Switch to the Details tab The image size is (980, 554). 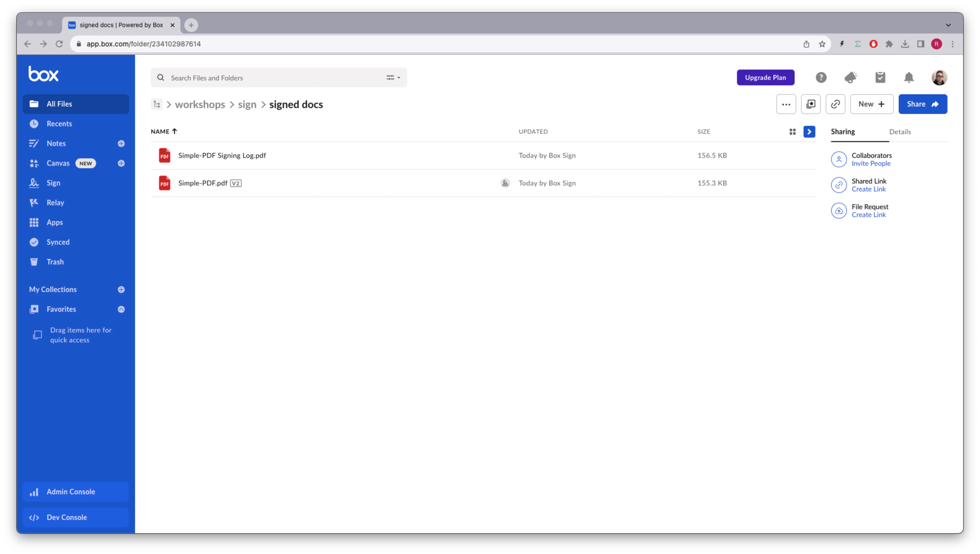(x=900, y=131)
